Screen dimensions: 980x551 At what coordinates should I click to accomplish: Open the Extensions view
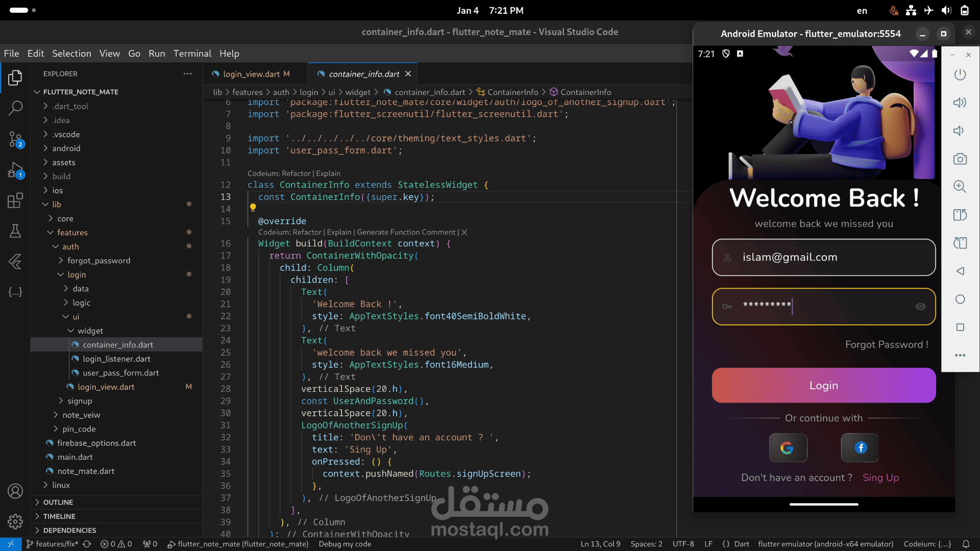[15, 201]
